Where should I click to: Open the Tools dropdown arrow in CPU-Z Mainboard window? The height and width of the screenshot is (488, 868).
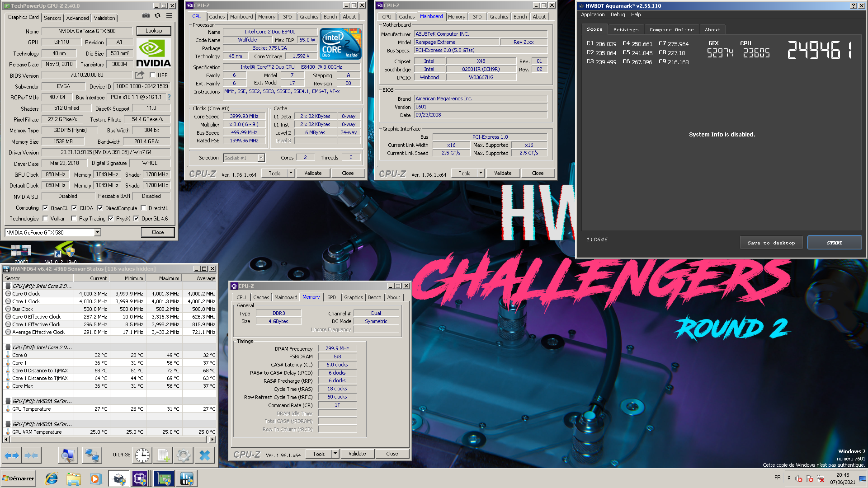point(481,173)
